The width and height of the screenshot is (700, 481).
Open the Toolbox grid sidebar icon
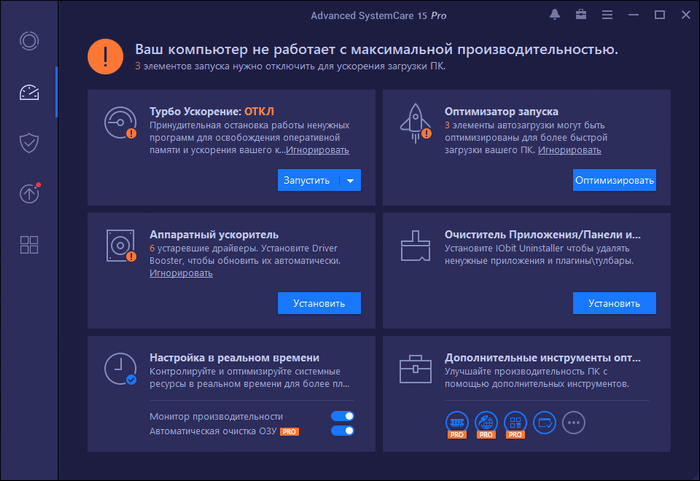tap(29, 245)
